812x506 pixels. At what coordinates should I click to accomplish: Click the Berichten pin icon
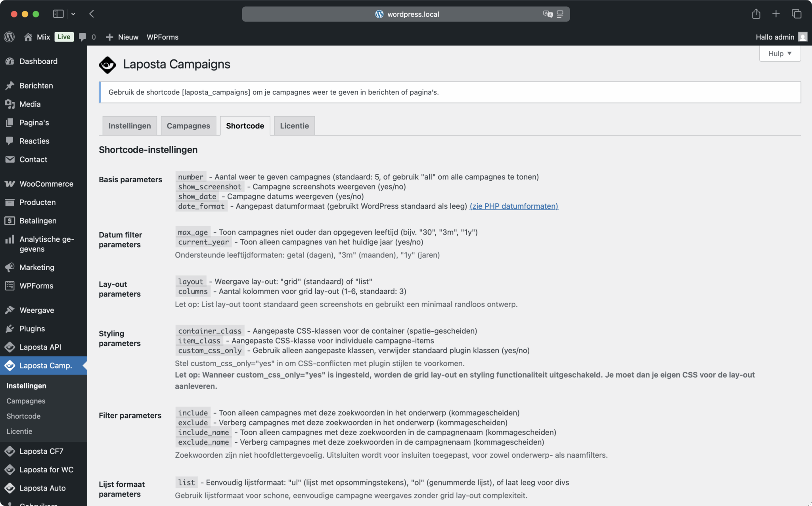pos(10,86)
